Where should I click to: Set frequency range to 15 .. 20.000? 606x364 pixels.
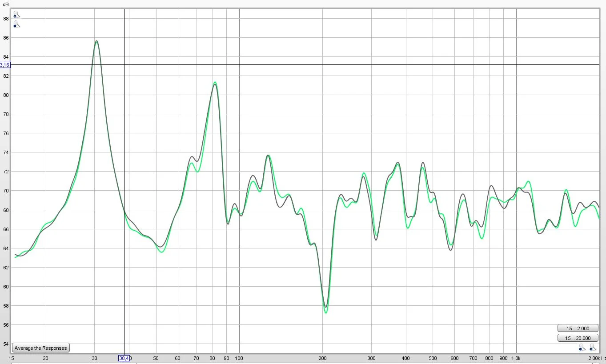pos(578,338)
